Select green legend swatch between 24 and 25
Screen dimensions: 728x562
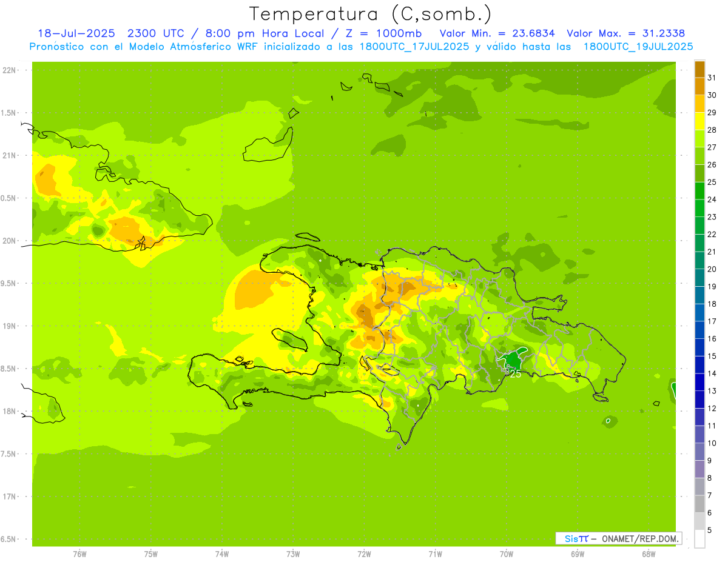(699, 191)
